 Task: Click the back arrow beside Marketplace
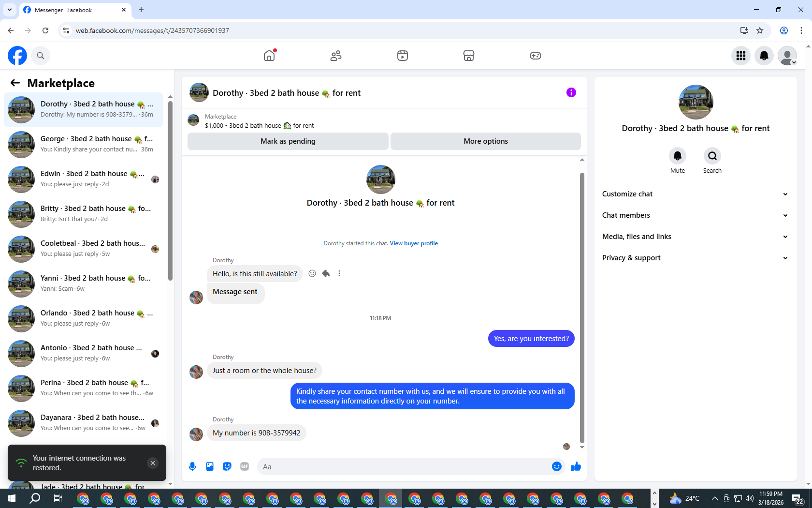(x=15, y=83)
